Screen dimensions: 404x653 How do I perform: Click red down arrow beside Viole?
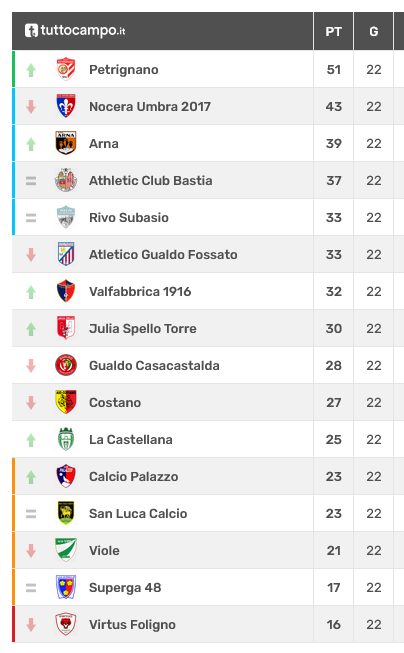[x=31, y=551]
